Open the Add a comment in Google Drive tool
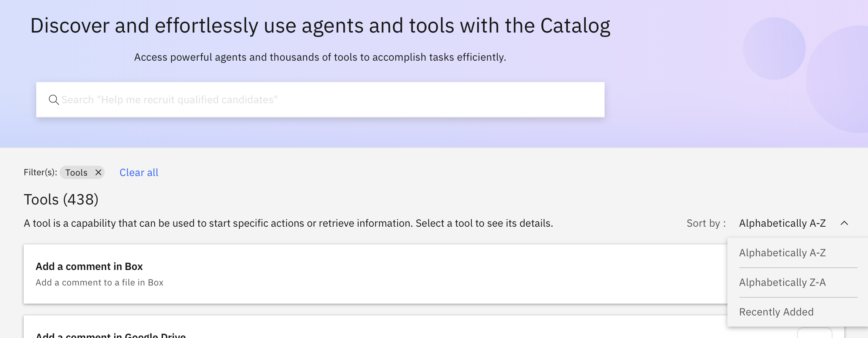The width and height of the screenshot is (868, 338). click(x=111, y=335)
